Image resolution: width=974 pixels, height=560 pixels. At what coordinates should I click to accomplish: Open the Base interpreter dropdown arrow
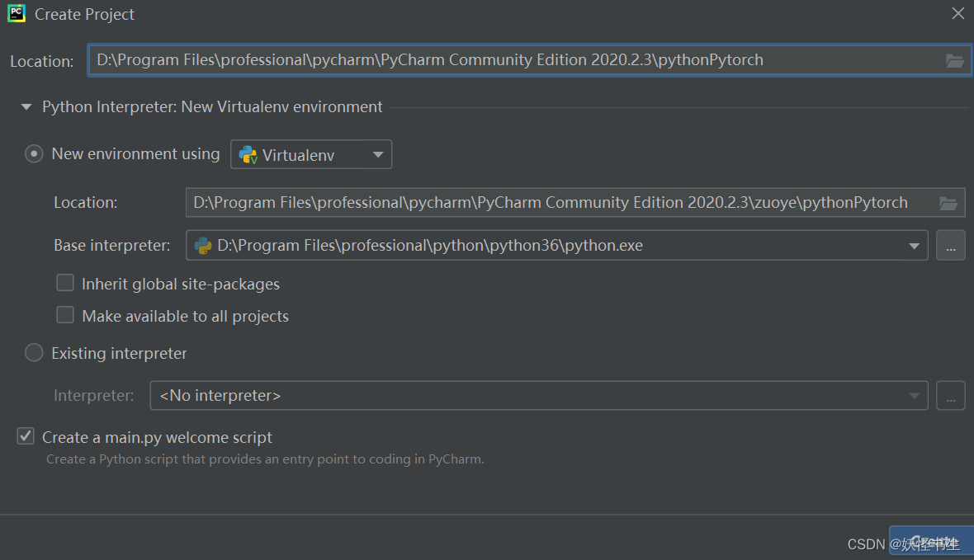(x=914, y=246)
